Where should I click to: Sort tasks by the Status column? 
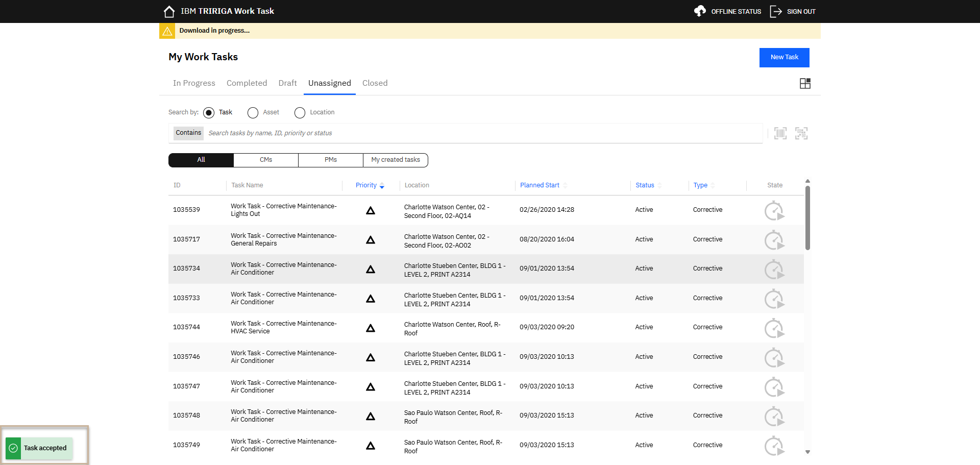[648, 185]
